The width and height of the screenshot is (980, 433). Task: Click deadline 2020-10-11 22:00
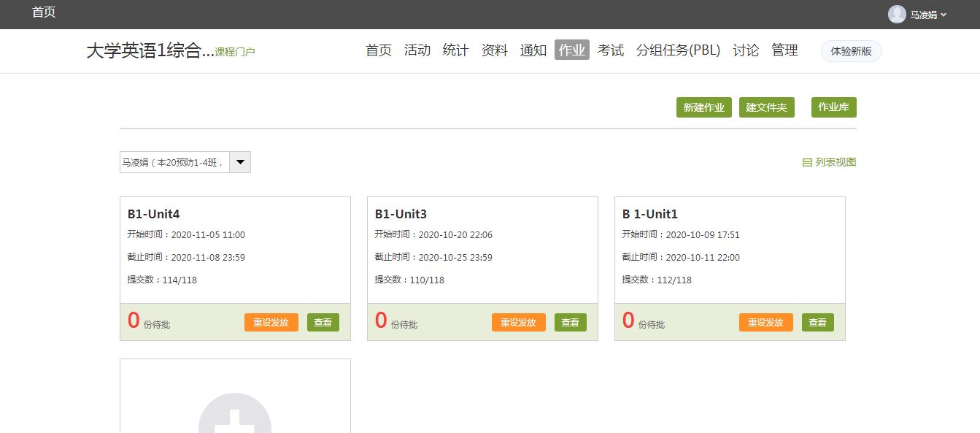coord(703,258)
